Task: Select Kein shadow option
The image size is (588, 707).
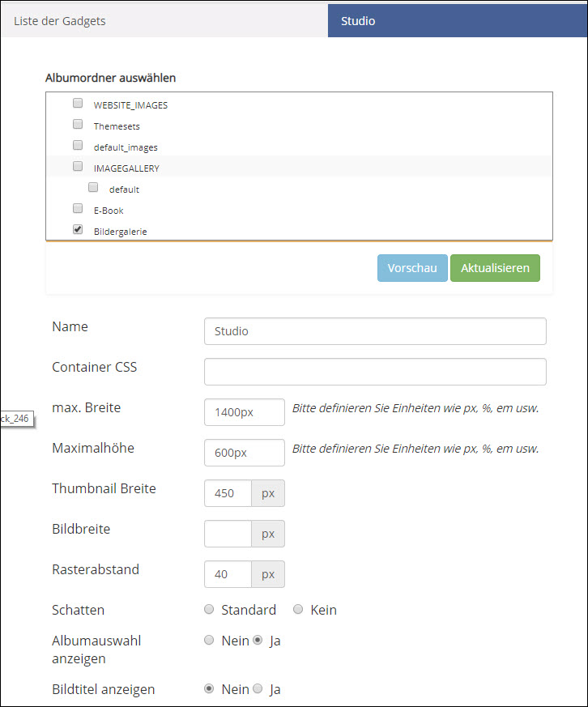Action: click(x=298, y=610)
